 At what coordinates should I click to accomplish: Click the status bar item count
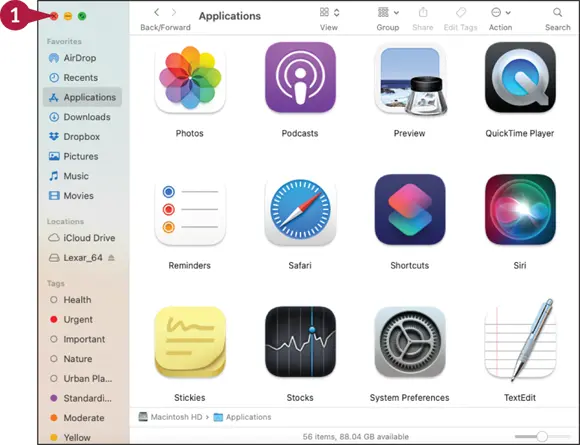click(x=355, y=436)
